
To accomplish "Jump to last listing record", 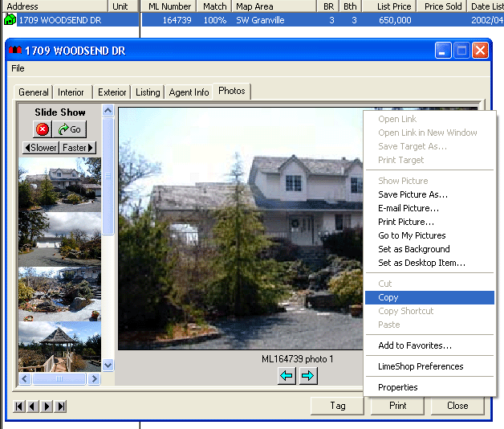I will (60, 407).
